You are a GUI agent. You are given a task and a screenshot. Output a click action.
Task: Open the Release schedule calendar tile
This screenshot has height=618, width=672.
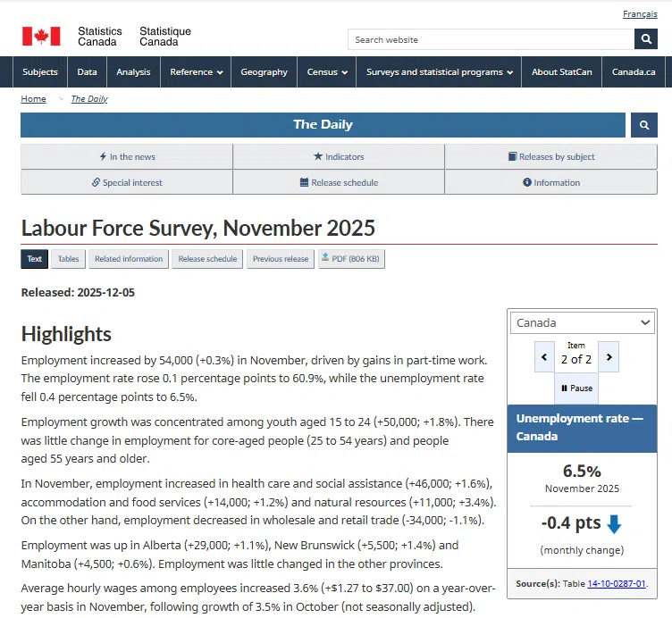(x=339, y=182)
